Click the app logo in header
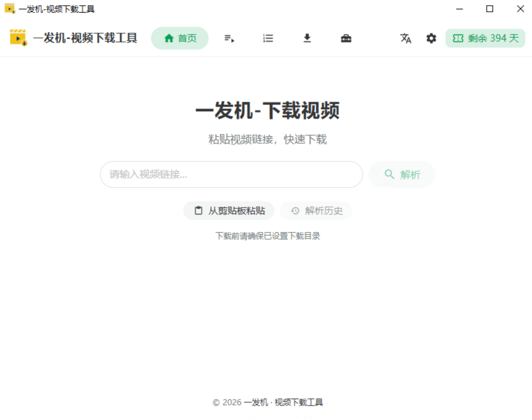 [x=18, y=38]
